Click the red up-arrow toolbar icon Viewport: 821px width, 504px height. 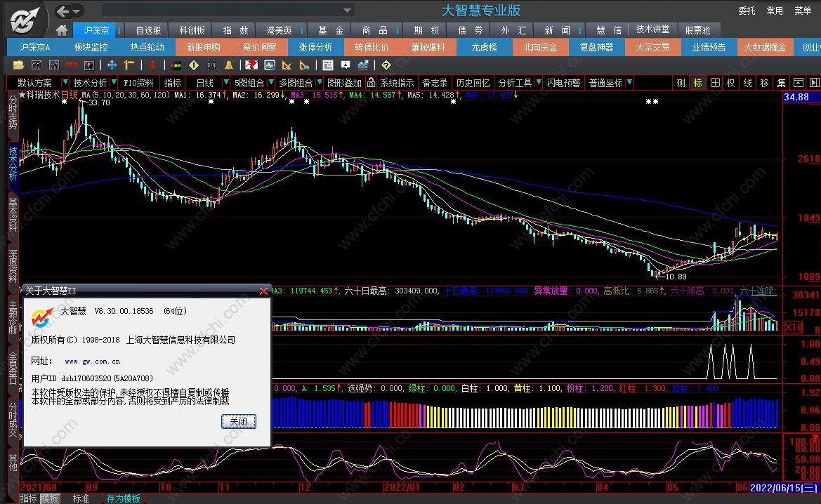pyautogui.click(x=152, y=65)
